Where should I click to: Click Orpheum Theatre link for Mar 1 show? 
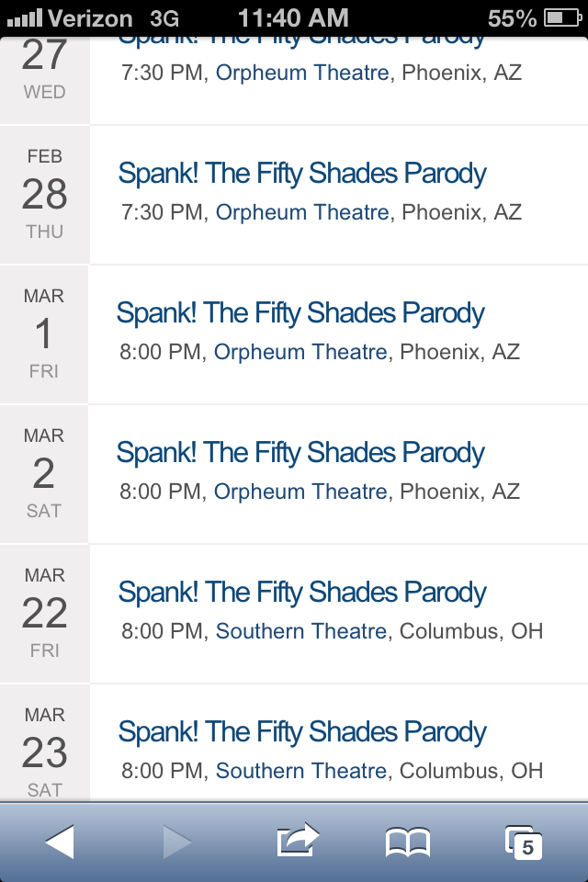(300, 352)
